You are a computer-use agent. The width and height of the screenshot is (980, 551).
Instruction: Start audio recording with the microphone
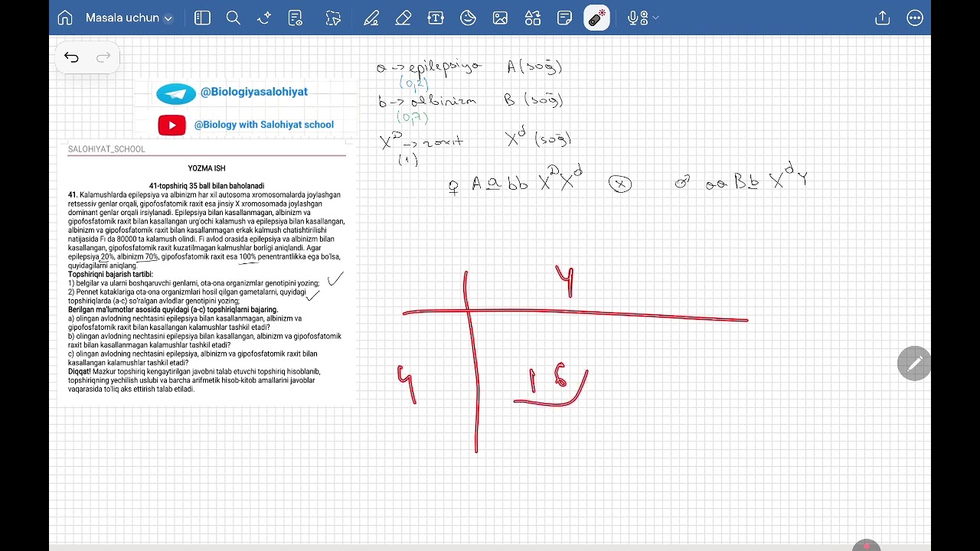point(635,18)
